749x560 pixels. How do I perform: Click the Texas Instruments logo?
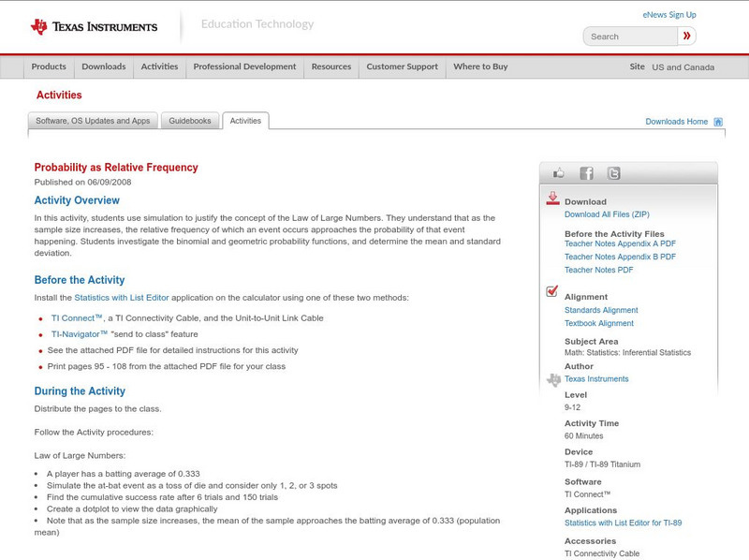pyautogui.click(x=94, y=27)
